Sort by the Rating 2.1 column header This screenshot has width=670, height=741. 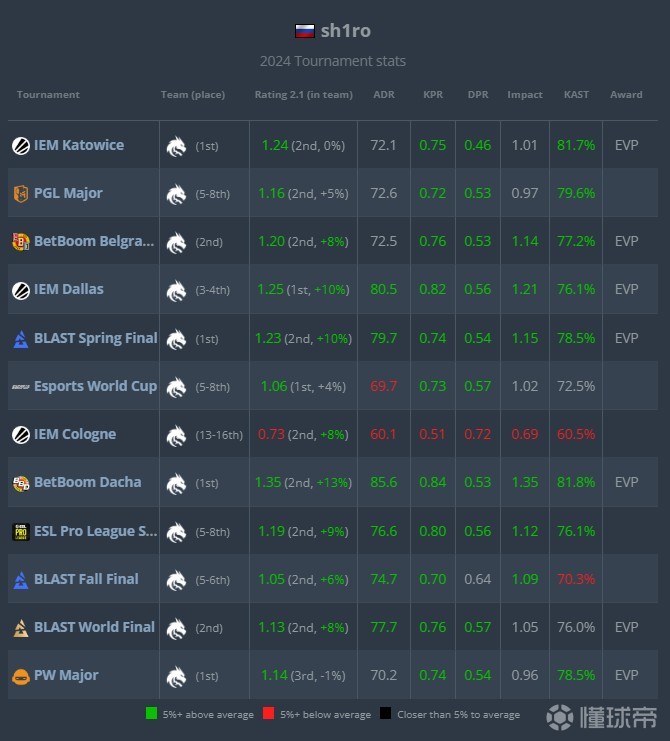coord(303,95)
